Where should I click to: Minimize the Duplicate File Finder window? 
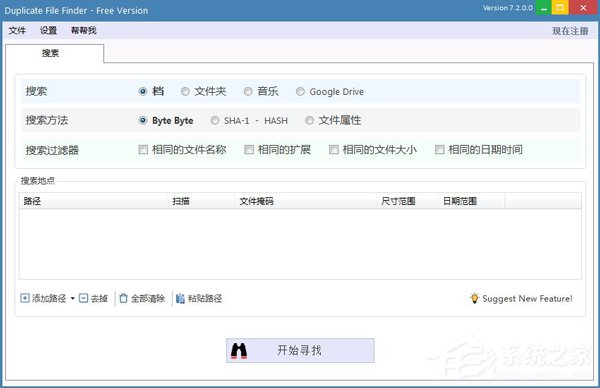point(543,7)
